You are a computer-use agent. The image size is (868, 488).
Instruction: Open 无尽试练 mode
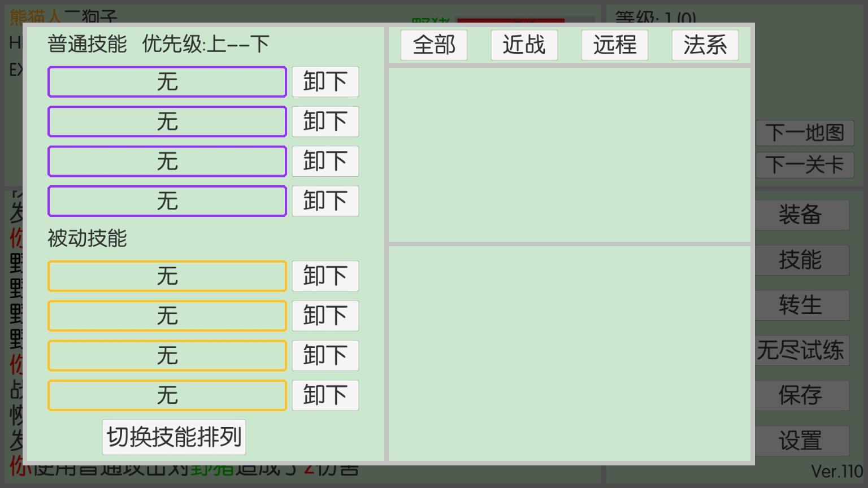pyautogui.click(x=802, y=350)
